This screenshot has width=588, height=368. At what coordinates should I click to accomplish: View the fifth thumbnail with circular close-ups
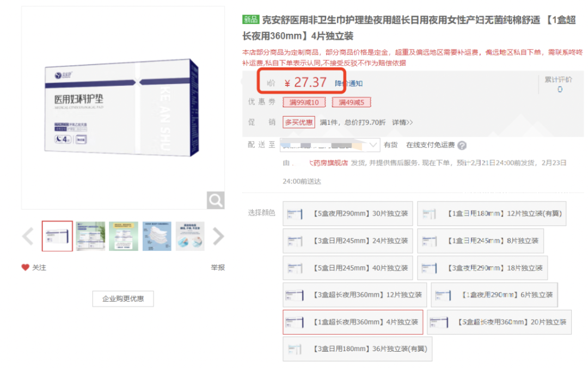pyautogui.click(x=190, y=236)
